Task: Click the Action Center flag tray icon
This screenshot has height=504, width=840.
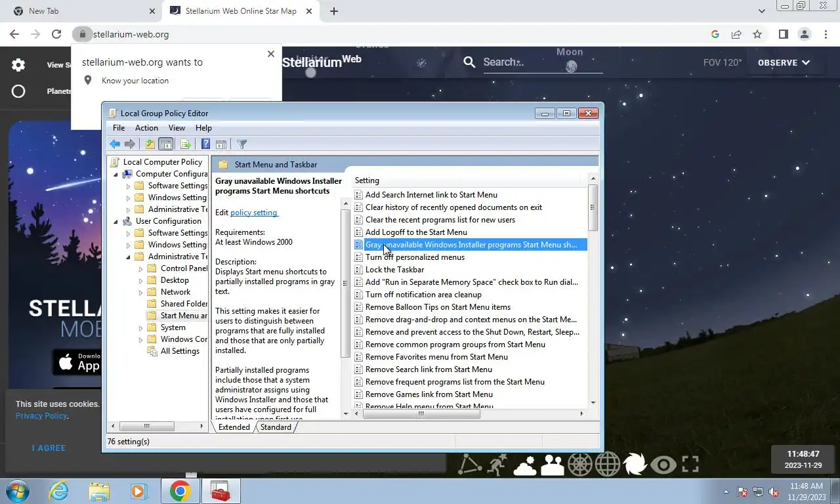Action: coord(743,492)
